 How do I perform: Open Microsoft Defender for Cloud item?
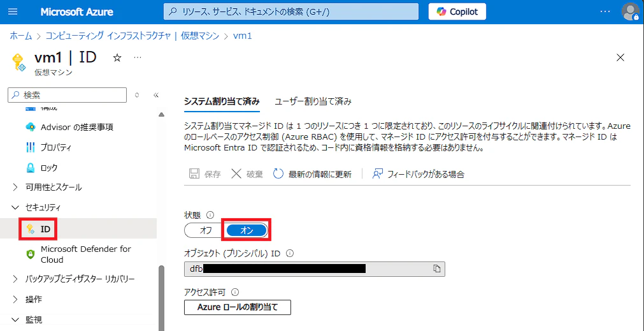coord(85,254)
